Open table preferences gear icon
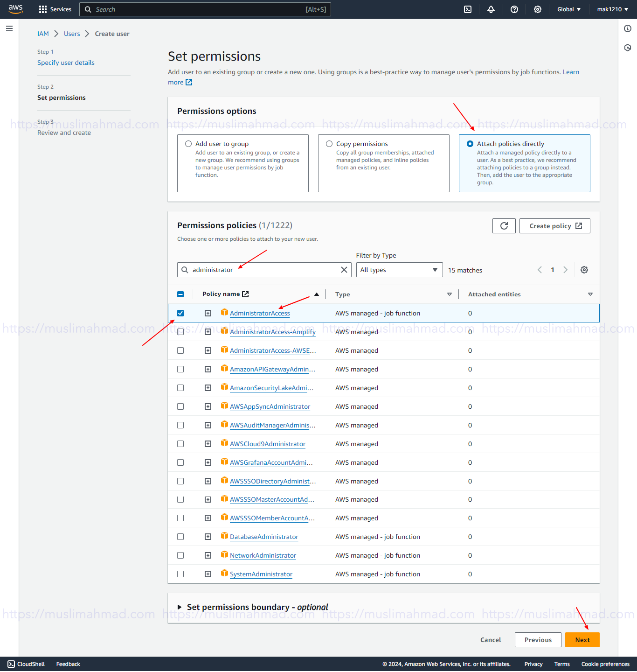 [584, 270]
